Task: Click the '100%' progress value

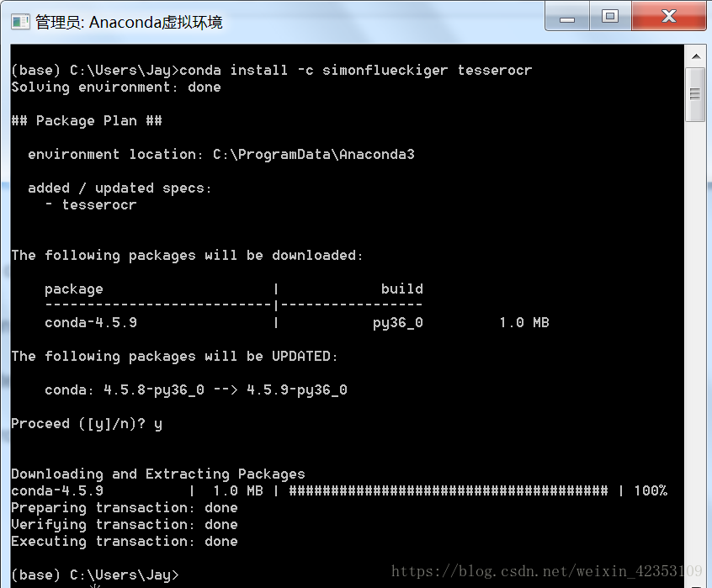Action: coord(651,490)
